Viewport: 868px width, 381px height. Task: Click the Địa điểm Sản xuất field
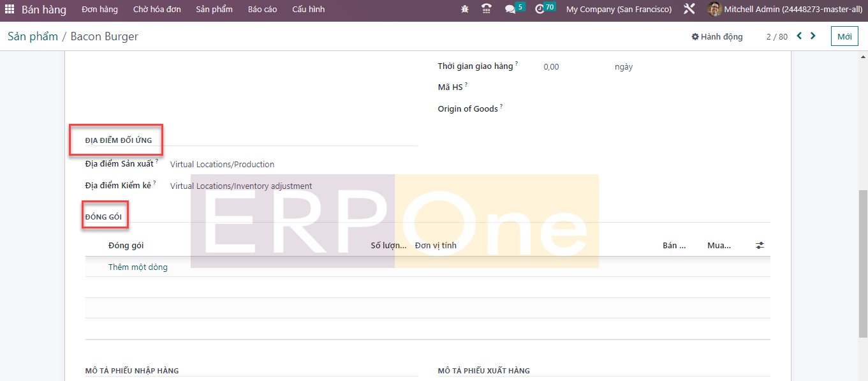pyautogui.click(x=222, y=165)
